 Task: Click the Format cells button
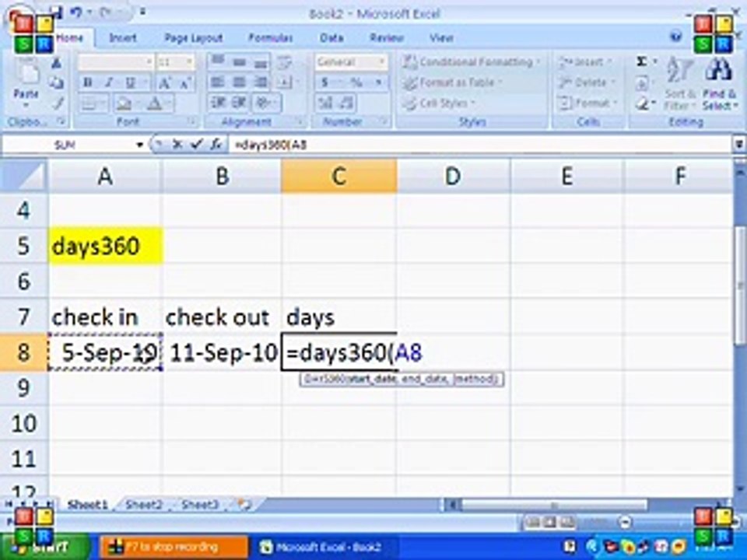(588, 103)
